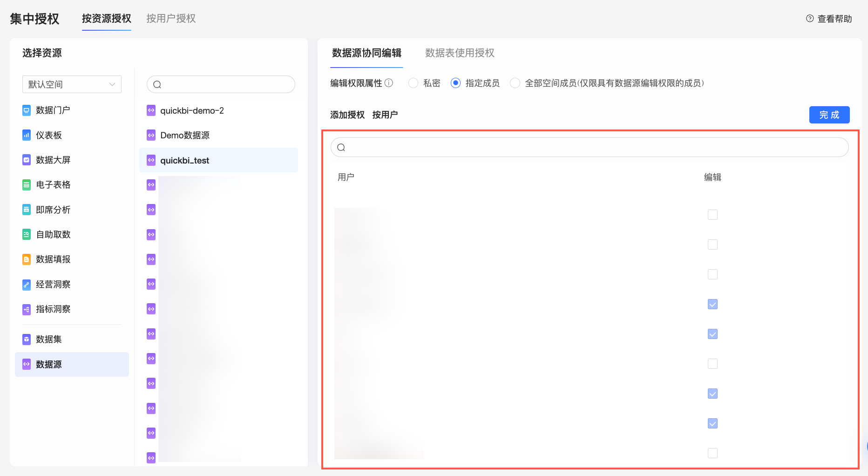The height and width of the screenshot is (476, 868).
Task: Open the 默认空间 workspace dropdown
Action: click(72, 84)
